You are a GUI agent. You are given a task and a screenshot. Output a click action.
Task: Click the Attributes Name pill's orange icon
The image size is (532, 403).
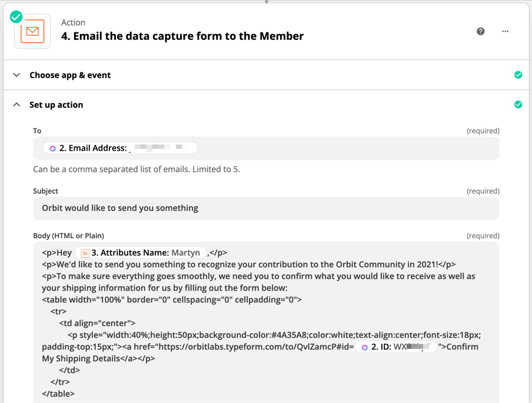85,253
